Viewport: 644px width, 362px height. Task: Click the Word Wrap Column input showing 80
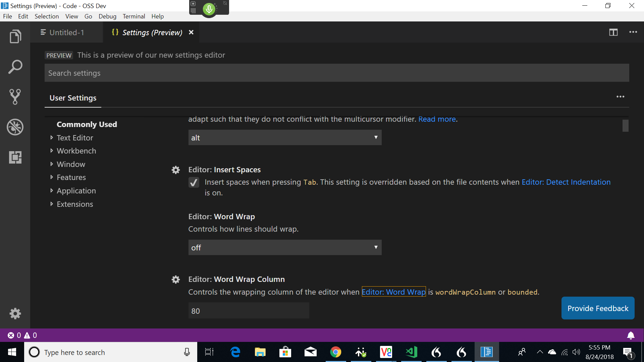[248, 310]
